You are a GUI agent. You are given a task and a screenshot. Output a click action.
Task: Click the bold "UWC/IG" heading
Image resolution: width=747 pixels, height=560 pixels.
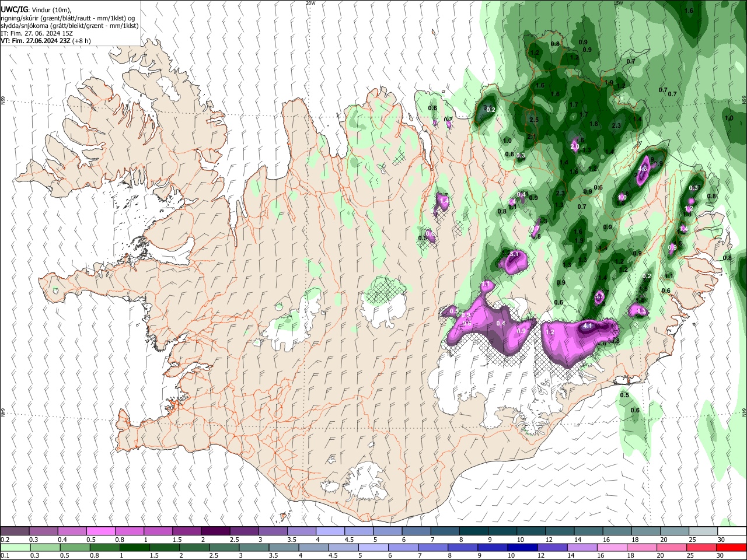(13, 10)
